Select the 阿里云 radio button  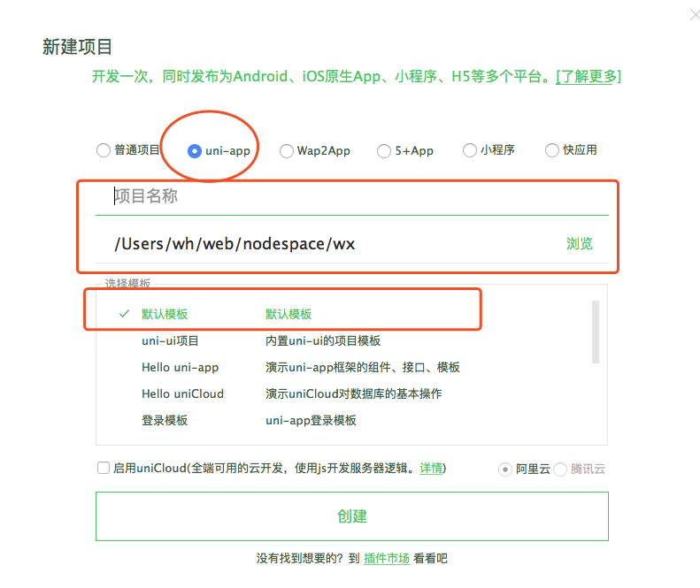(505, 470)
